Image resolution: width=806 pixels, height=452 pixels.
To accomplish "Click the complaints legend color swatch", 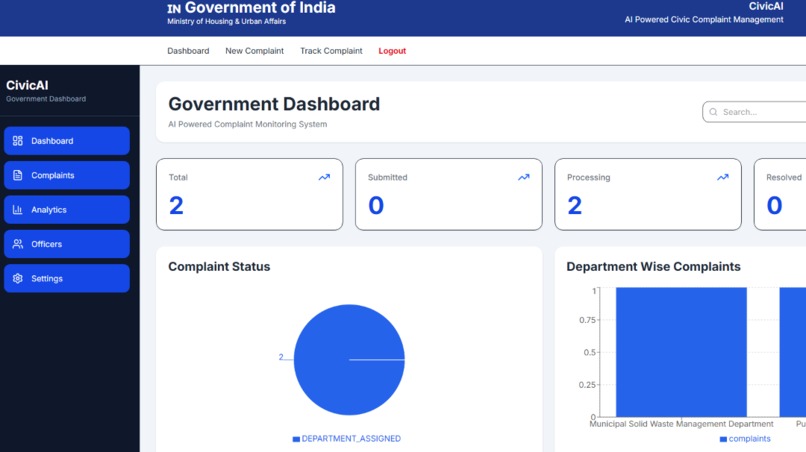I will [723, 439].
